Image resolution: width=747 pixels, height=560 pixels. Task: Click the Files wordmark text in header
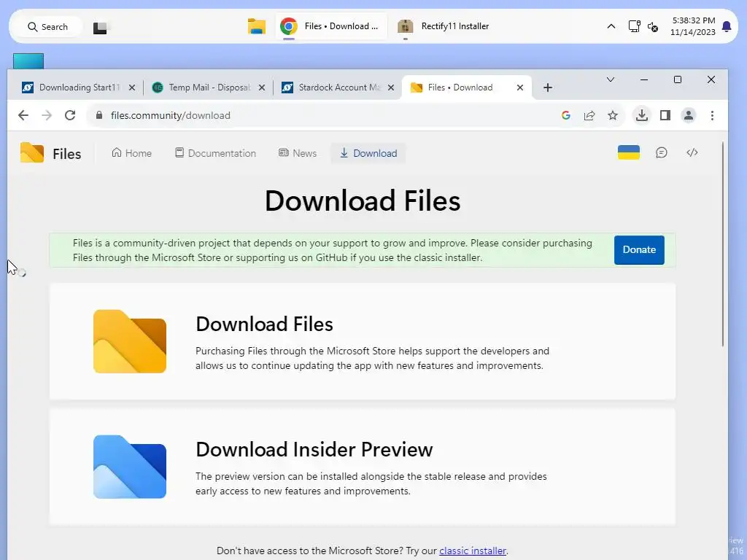pyautogui.click(x=66, y=154)
